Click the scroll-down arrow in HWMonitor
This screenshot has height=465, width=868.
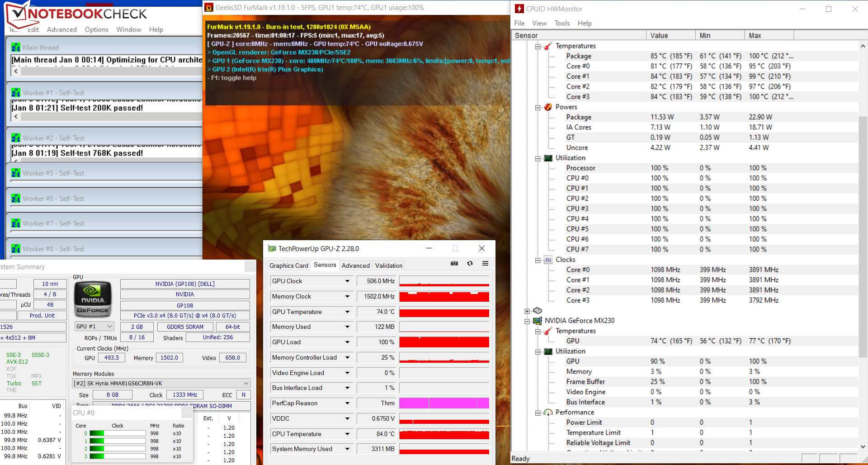(x=863, y=446)
